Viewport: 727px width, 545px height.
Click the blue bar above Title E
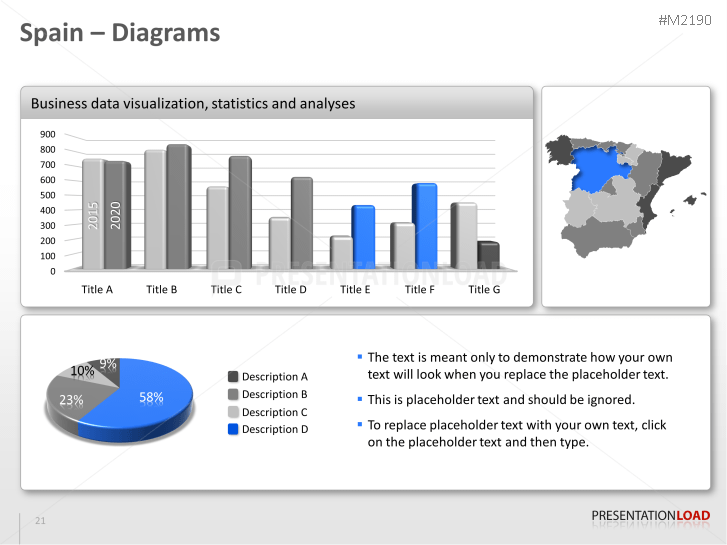[363, 236]
